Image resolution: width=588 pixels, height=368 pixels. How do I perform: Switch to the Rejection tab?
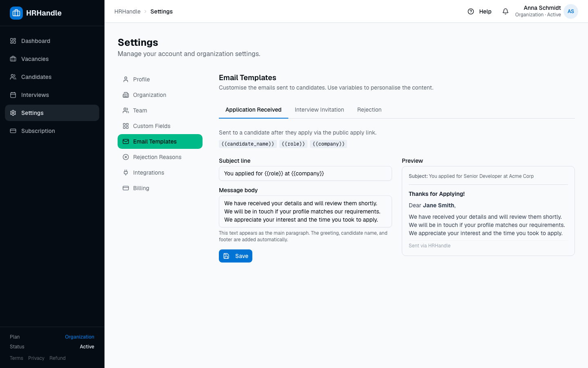point(369,110)
